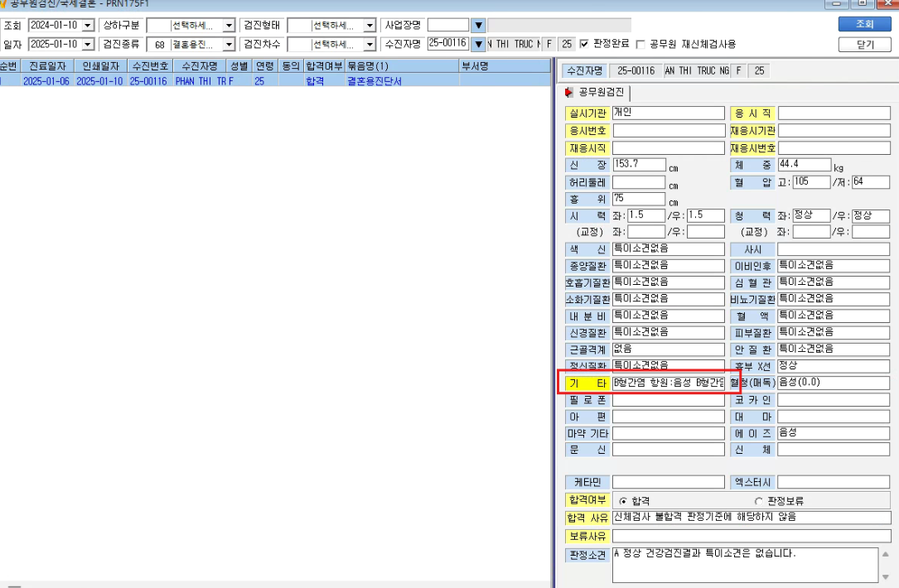The image size is (899, 588).
Task: Open the 사업장명 lookup arrow button
Action: click(x=479, y=25)
